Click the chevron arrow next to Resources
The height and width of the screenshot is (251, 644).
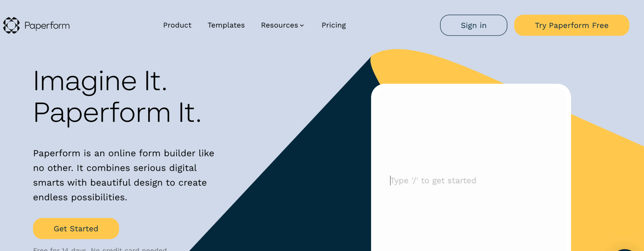tap(302, 25)
